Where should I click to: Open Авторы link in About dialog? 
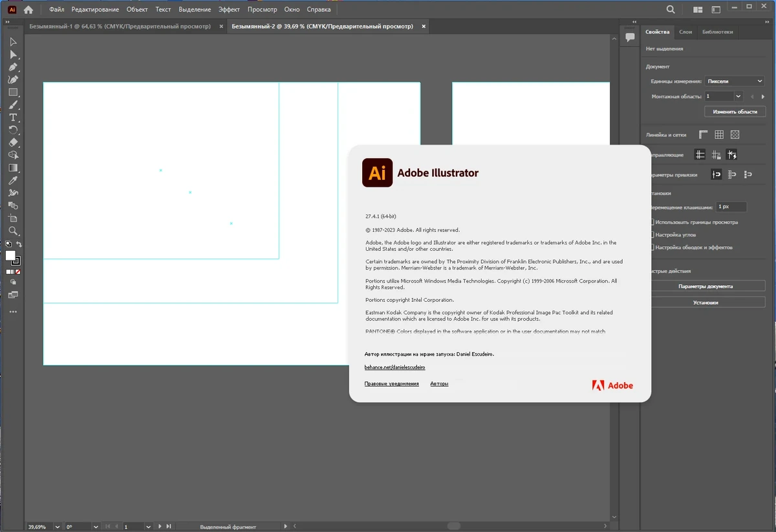(x=439, y=384)
